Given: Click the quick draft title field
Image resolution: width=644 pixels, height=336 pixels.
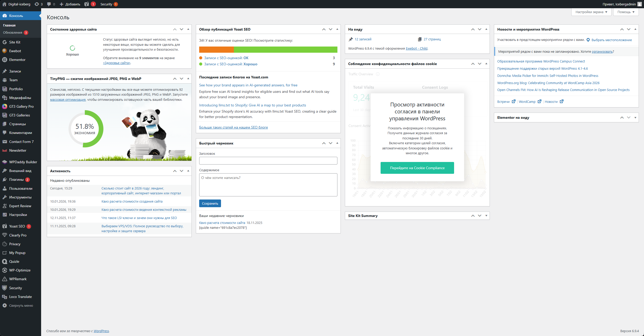Looking at the screenshot, I should tap(268, 161).
